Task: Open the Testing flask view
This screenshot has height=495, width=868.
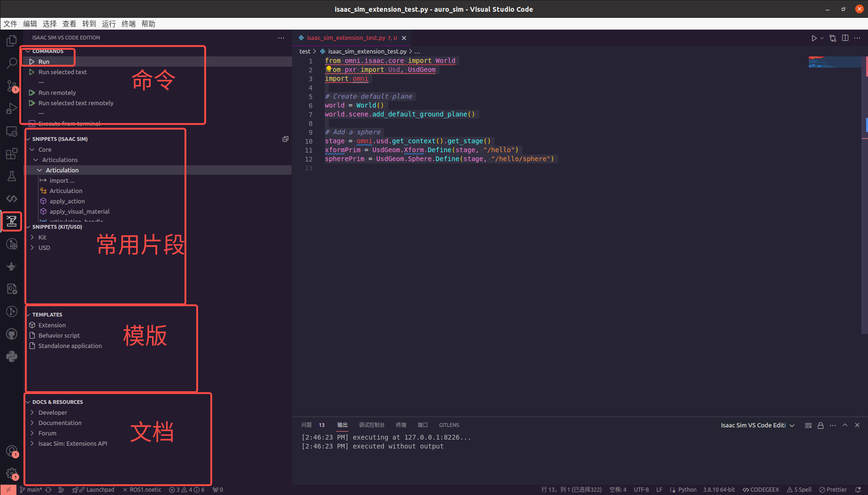Action: click(12, 176)
